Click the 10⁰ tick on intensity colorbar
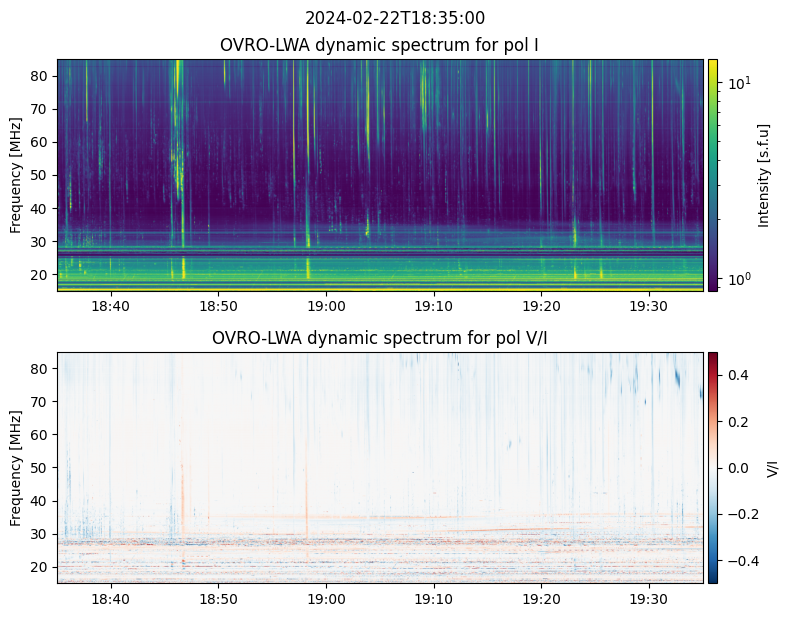Image resolution: width=790 pixels, height=617 pixels. pyautogui.click(x=738, y=279)
